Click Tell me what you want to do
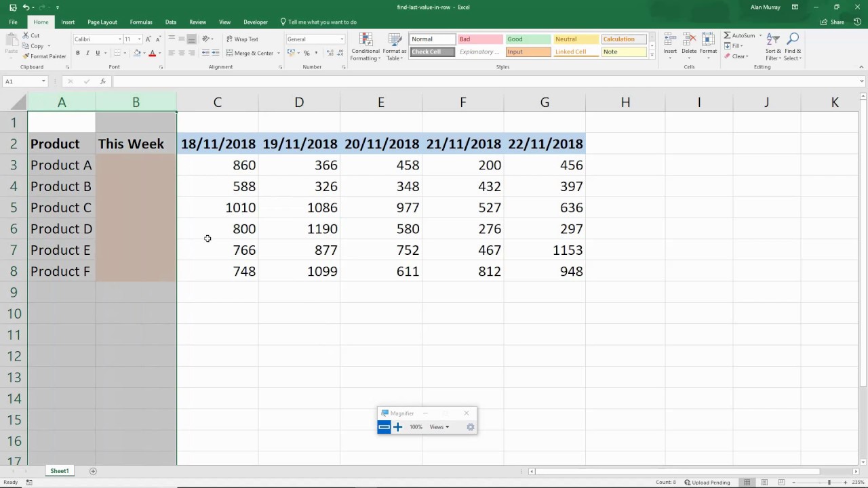Screen dimensions: 868x488 tap(319, 22)
